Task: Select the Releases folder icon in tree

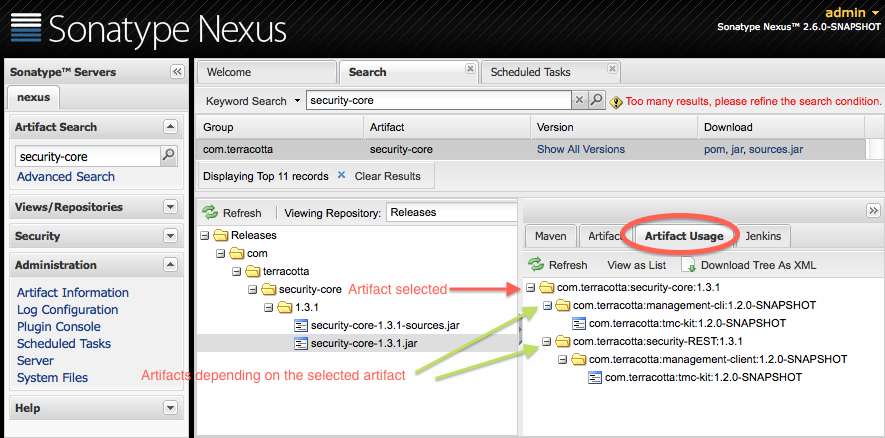Action: (x=221, y=235)
